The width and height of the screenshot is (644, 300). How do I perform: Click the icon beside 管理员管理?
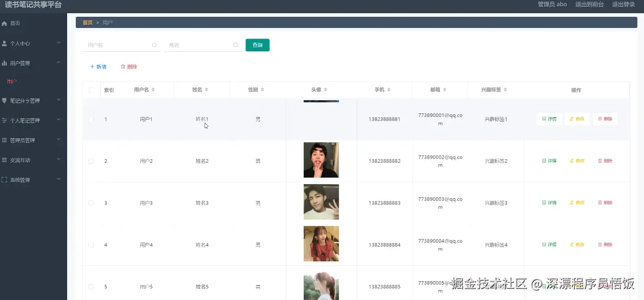click(5, 140)
